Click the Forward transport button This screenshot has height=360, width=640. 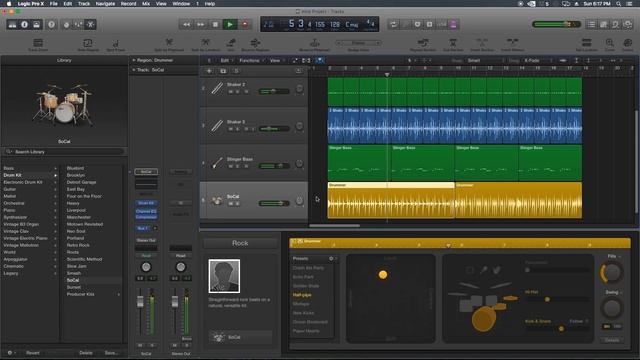200,24
